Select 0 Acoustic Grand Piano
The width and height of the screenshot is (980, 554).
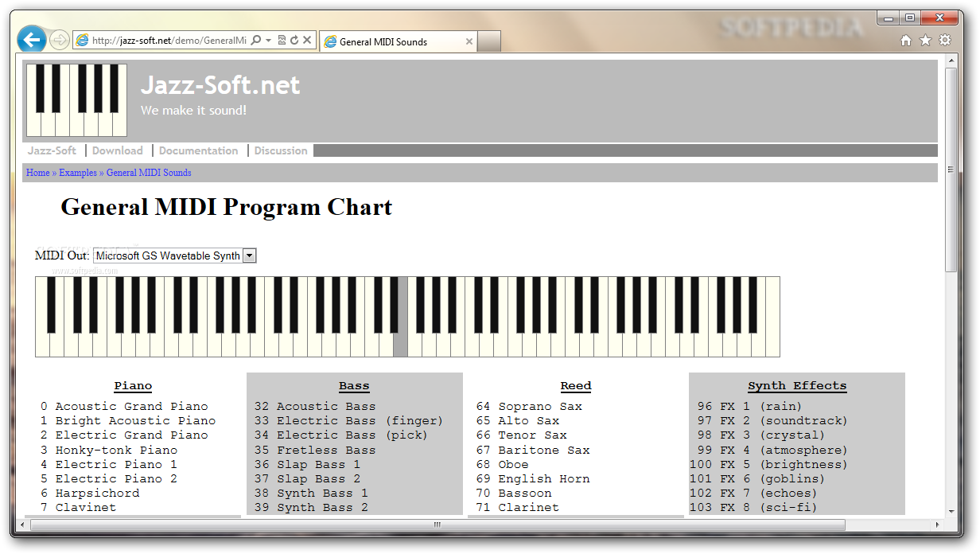click(124, 407)
